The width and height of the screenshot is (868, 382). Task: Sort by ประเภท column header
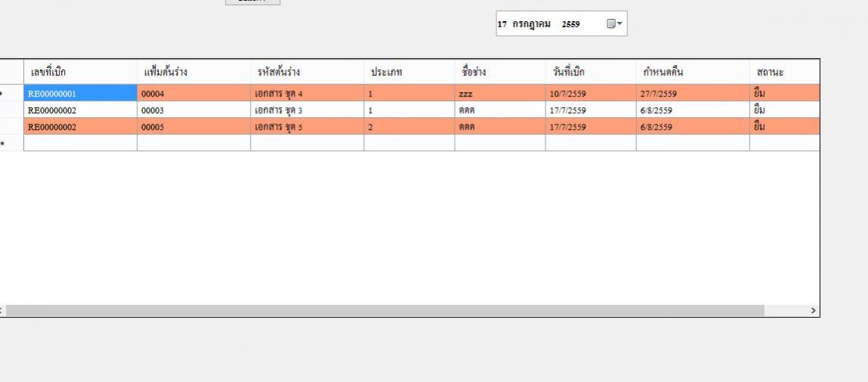tap(409, 72)
